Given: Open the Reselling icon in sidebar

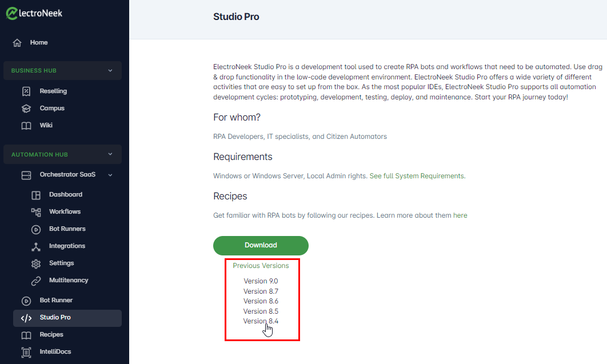Looking at the screenshot, I should click(x=26, y=91).
